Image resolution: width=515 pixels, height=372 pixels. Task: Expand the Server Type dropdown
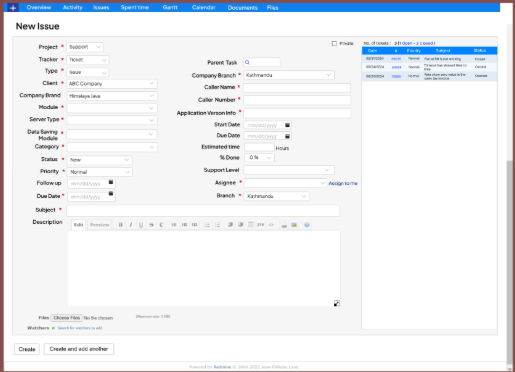click(112, 120)
